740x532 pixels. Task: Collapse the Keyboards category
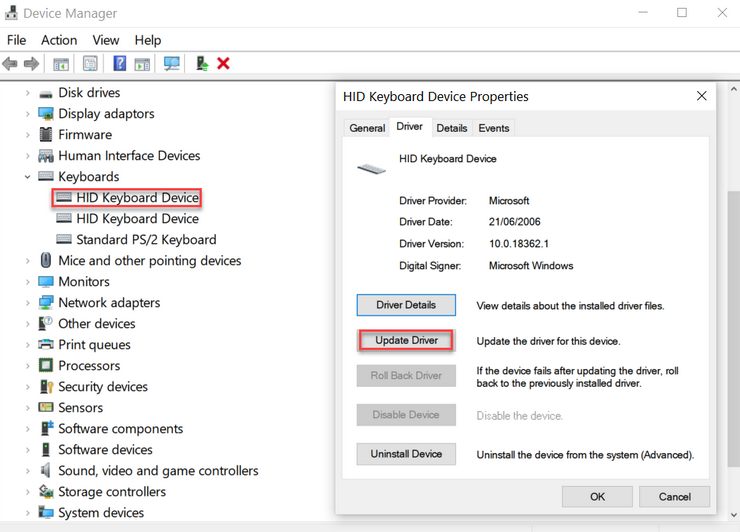(27, 177)
